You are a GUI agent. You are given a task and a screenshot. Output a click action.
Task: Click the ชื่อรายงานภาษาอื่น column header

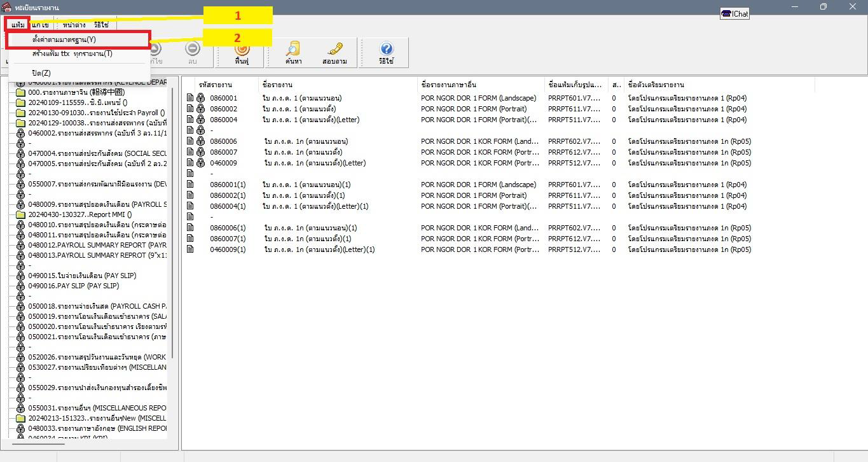click(448, 85)
